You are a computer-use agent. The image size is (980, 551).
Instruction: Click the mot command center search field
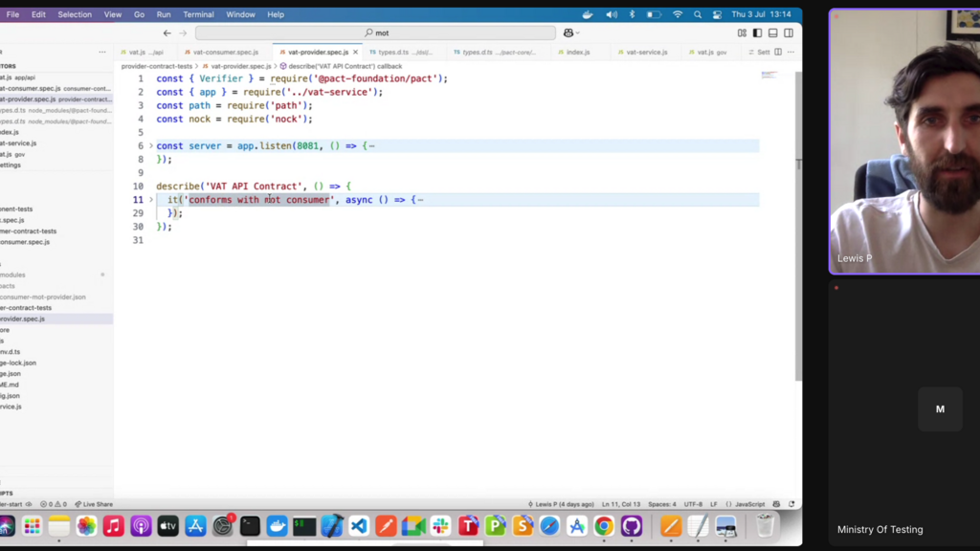point(375,33)
